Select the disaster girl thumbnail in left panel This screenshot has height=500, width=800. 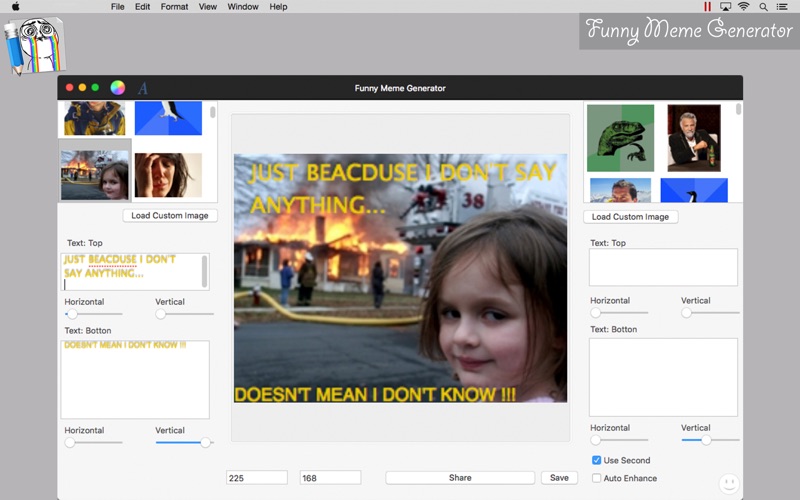click(x=94, y=174)
